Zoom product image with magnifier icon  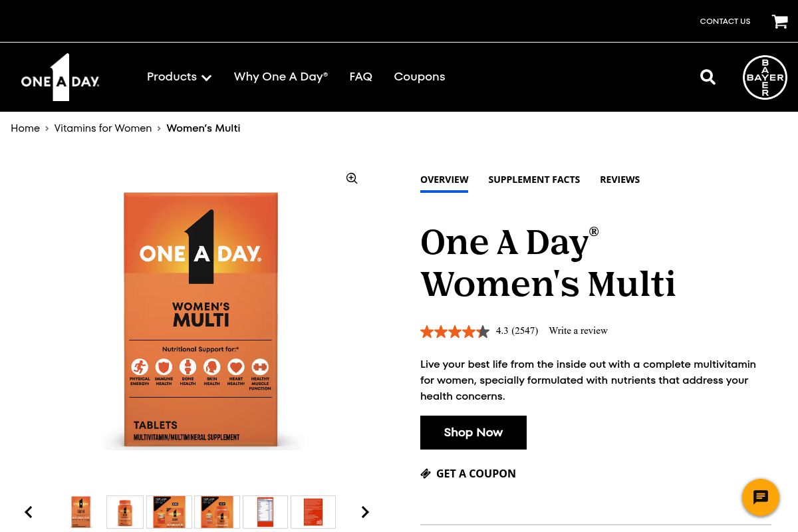coord(352,178)
